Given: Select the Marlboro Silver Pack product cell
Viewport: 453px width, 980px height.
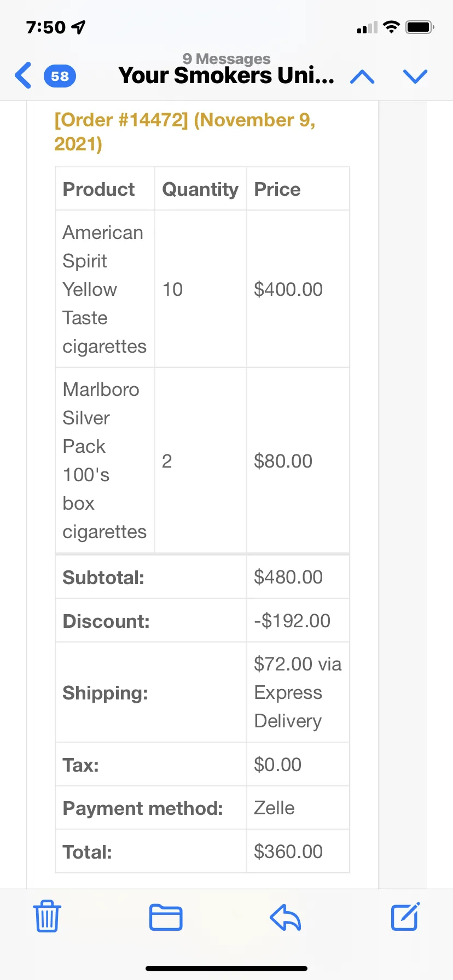Looking at the screenshot, I should [x=105, y=460].
